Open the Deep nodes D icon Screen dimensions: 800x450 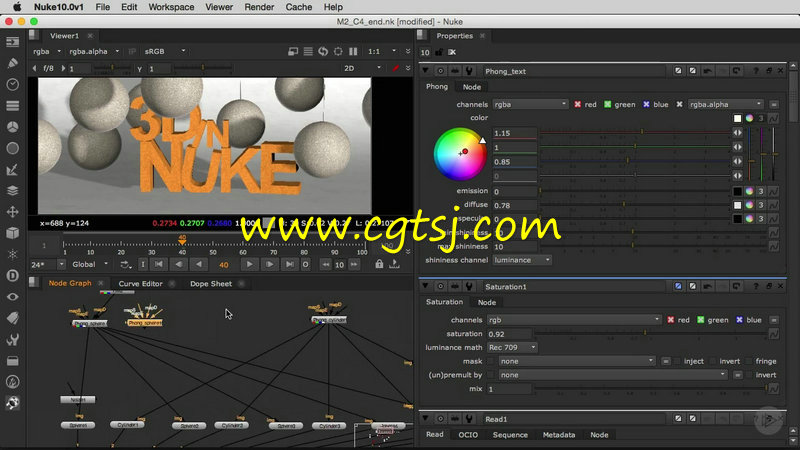13,276
